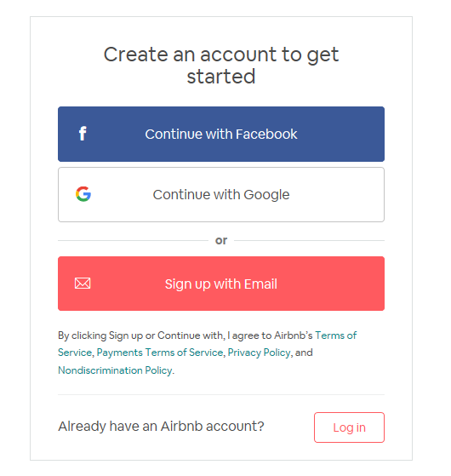
Task: Click the horizontal separator line above Log in
Action: (x=221, y=394)
